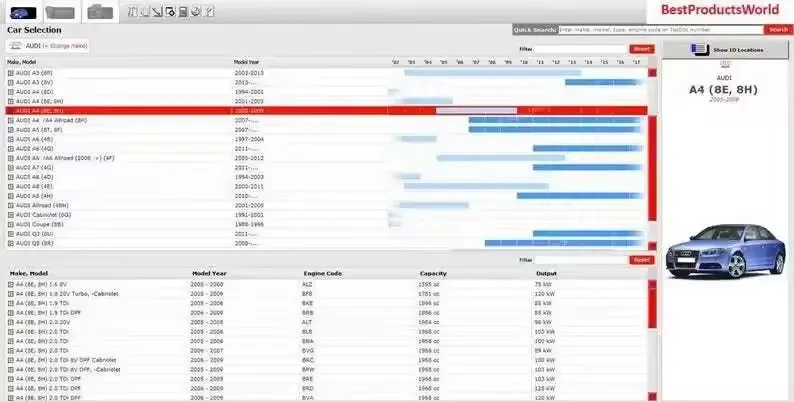Image resolution: width=794 pixels, height=402 pixels.
Task: Click the list icon on Show ID Locations
Action: (x=699, y=50)
